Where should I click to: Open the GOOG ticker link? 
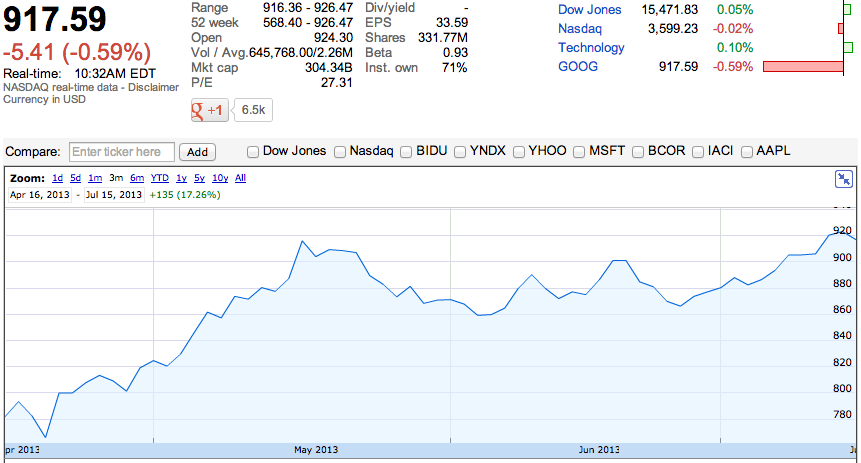(x=578, y=66)
